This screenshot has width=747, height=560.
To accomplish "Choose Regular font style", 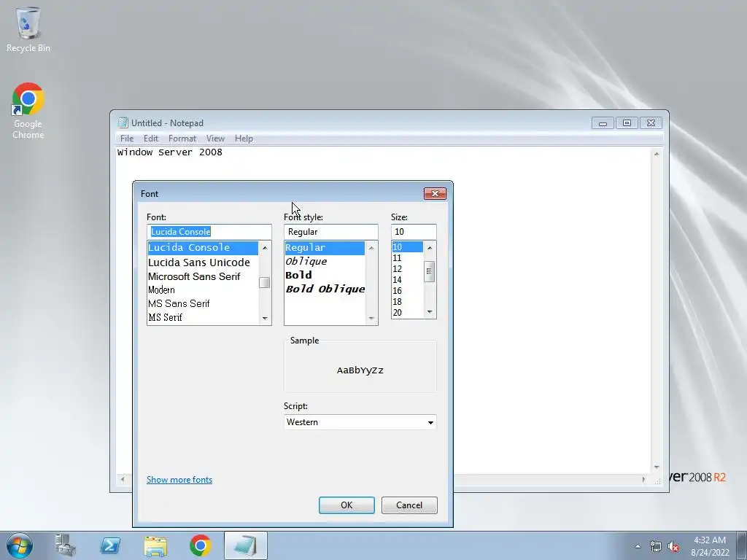I will 325,248.
